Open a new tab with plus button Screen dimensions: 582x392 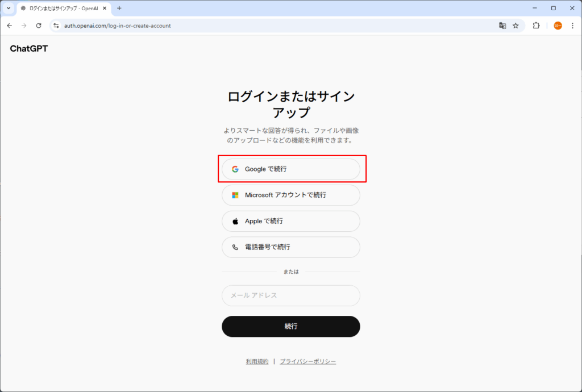pyautogui.click(x=119, y=9)
